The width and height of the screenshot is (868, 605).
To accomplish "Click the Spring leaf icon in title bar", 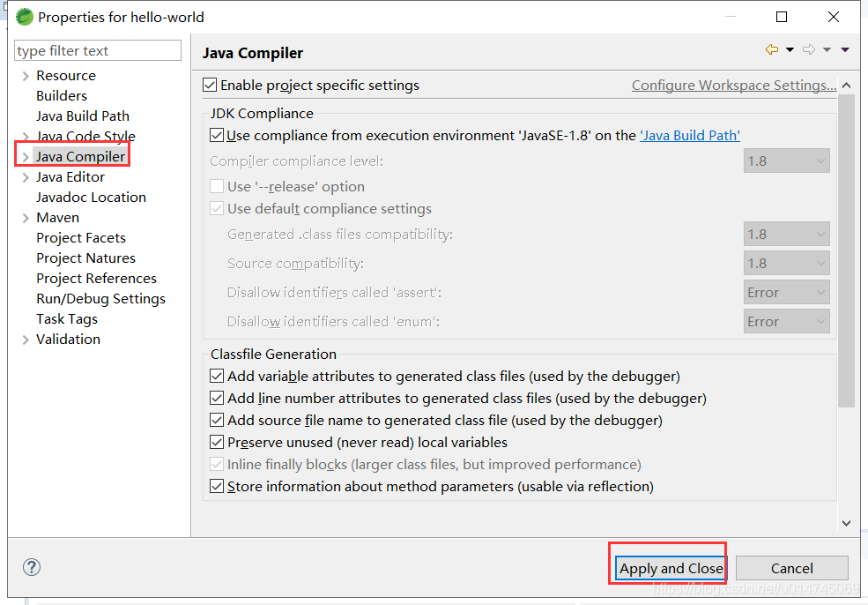I will tap(25, 17).
